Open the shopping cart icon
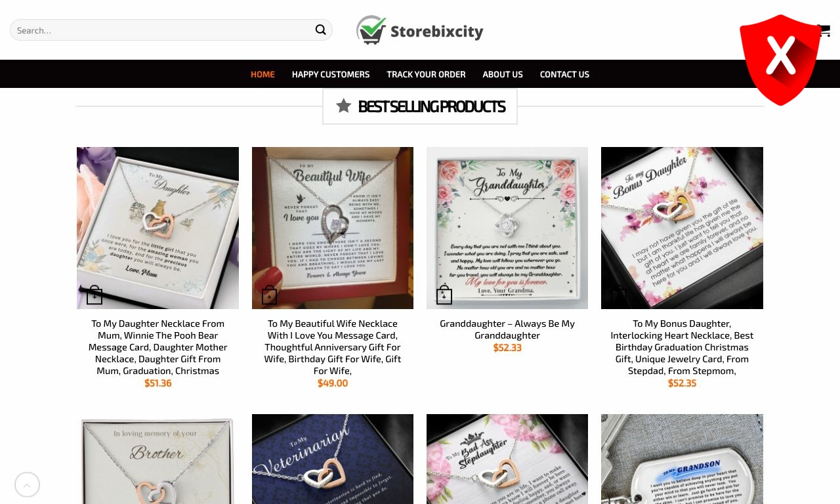Image resolution: width=840 pixels, height=504 pixels. coord(824,30)
